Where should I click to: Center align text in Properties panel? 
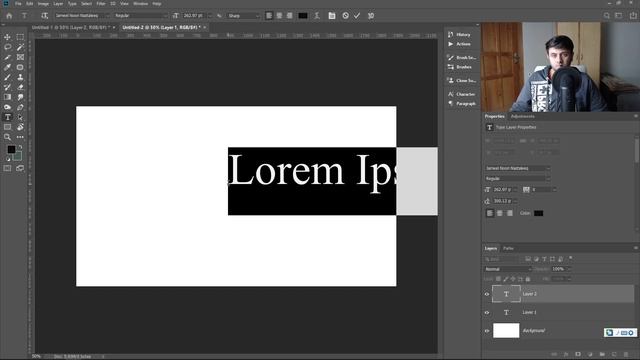(x=500, y=213)
